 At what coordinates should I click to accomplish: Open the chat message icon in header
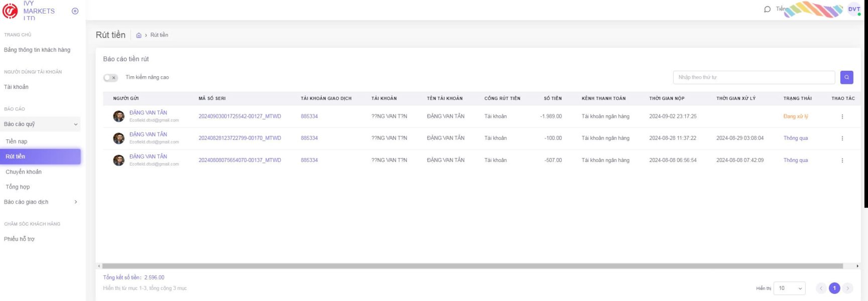[767, 9]
